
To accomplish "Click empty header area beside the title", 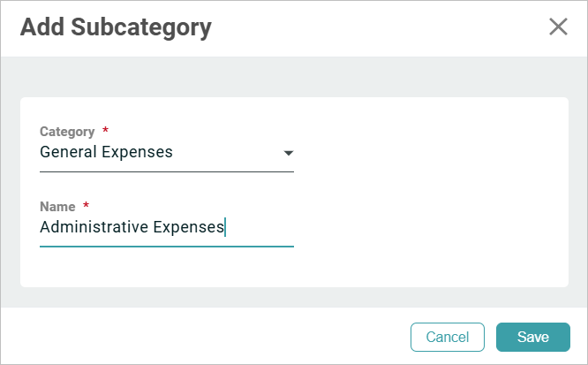I will pyautogui.click(x=371, y=27).
